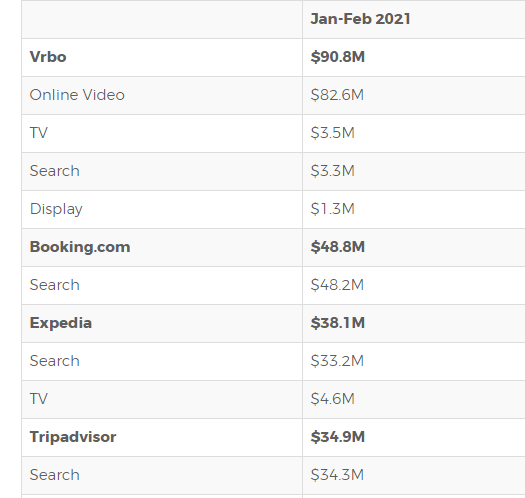Select the Booking.com row heading
The width and height of the screenshot is (525, 498).
coord(80,247)
